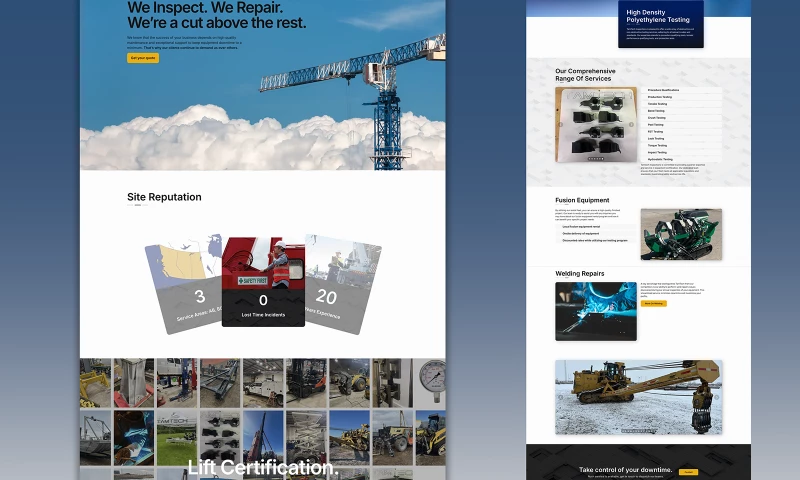This screenshot has height=480, width=800.
Task: Open the '0 Lost Time Incidents' card
Action: (x=263, y=282)
